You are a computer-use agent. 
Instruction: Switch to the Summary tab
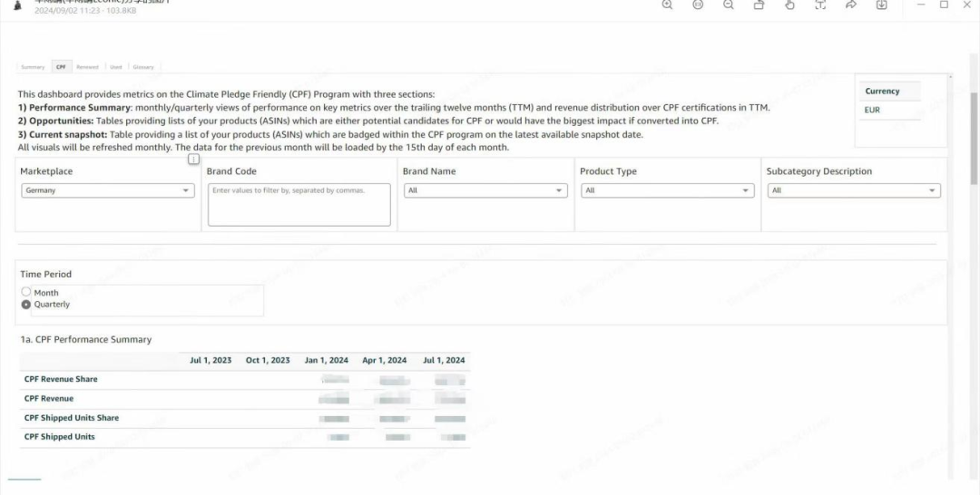pyautogui.click(x=33, y=67)
